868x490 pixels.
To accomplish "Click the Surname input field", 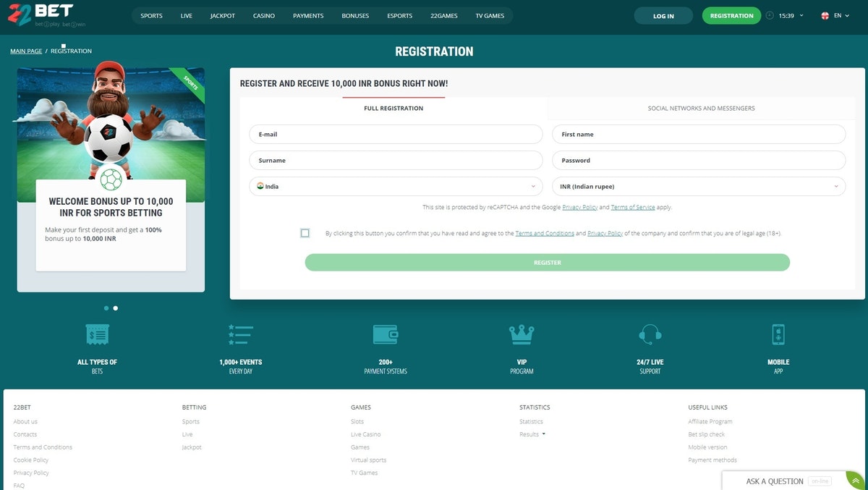I will 396,160.
